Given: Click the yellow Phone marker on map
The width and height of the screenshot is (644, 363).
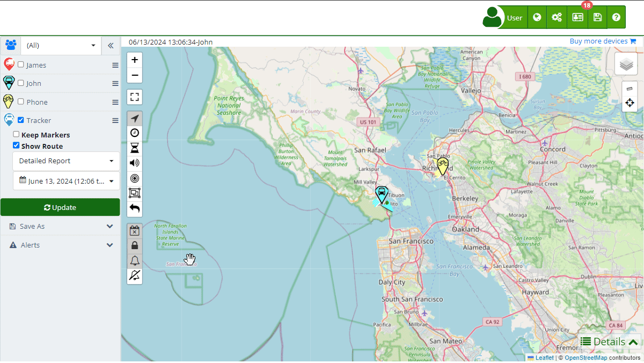Looking at the screenshot, I should [442, 166].
